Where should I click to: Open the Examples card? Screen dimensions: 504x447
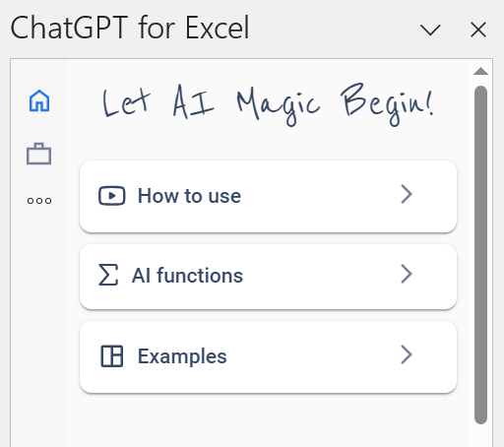[268, 356]
